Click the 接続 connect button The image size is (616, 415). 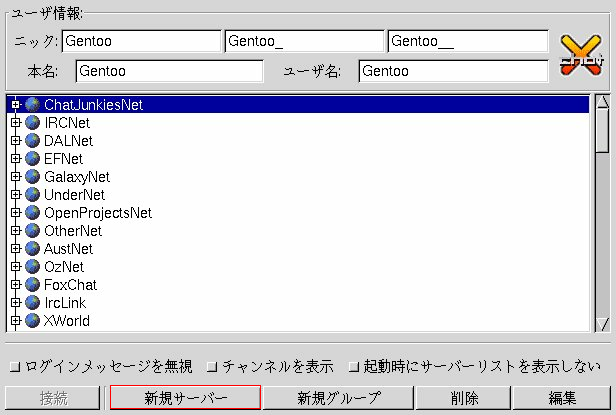point(53,398)
